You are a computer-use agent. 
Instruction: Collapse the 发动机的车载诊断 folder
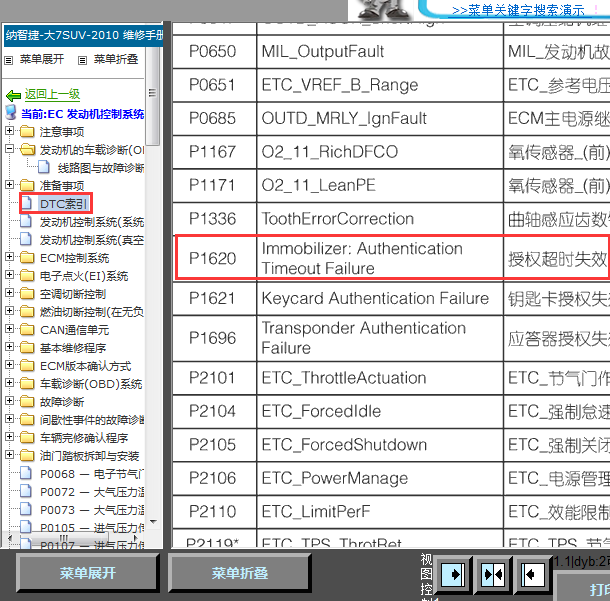click(x=9, y=149)
